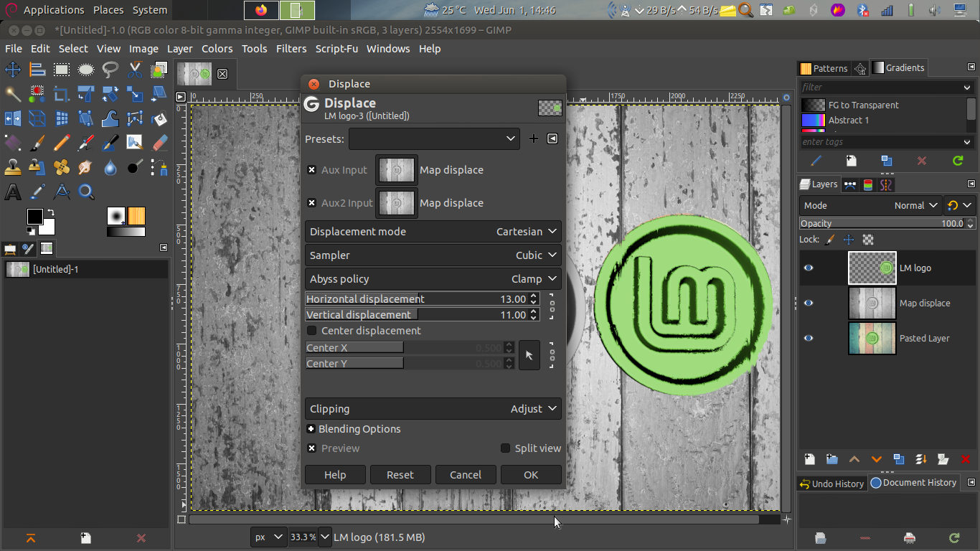Enable the Center displacement checkbox
Image resolution: width=980 pixels, height=551 pixels.
(x=311, y=331)
